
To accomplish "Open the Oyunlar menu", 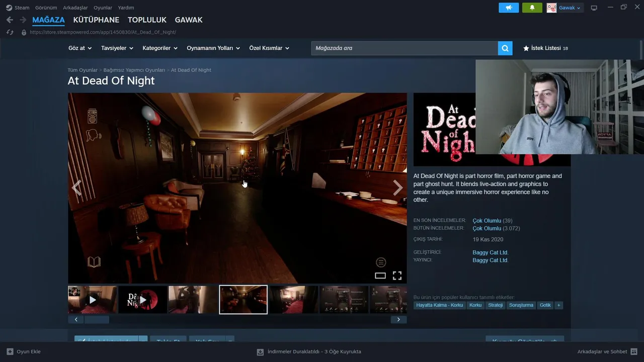I will (103, 8).
